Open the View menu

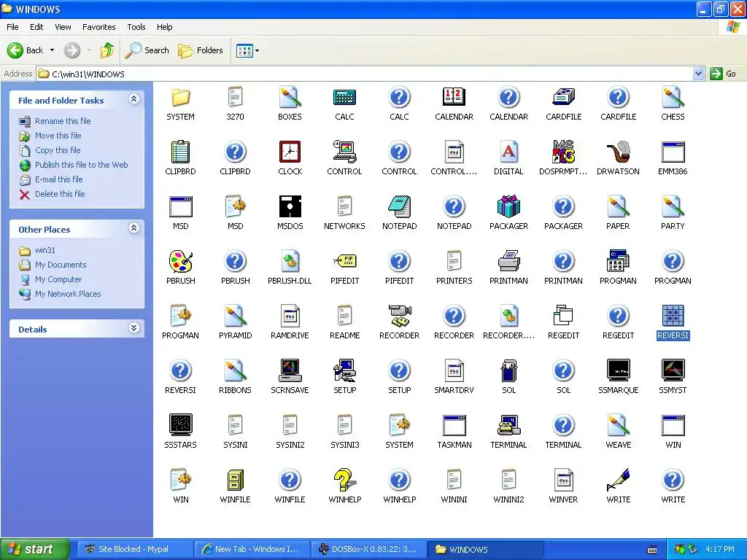pos(63,27)
